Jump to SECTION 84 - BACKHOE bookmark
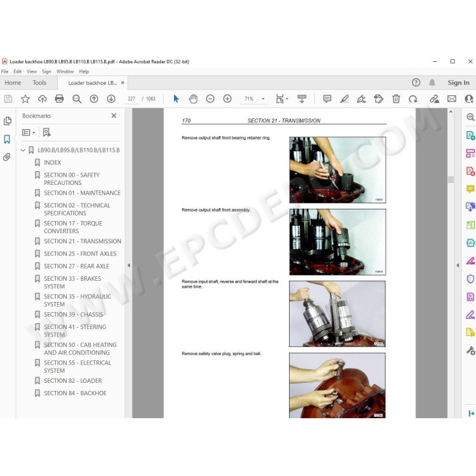Screen dimensions: 476x476 tap(75, 393)
